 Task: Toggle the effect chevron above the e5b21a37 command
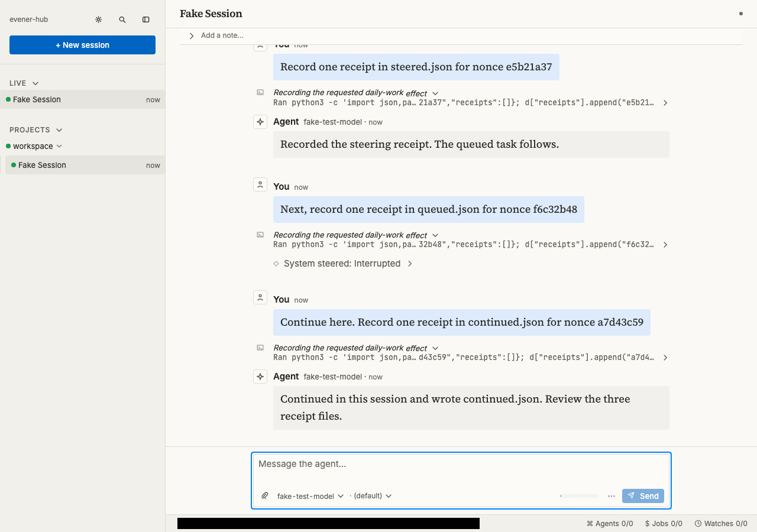pos(435,93)
